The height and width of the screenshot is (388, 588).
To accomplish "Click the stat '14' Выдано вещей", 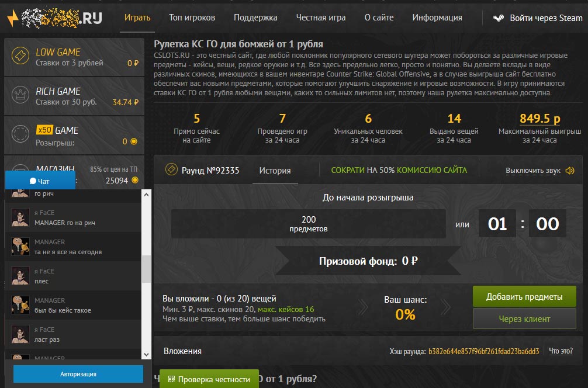I will click(454, 119).
